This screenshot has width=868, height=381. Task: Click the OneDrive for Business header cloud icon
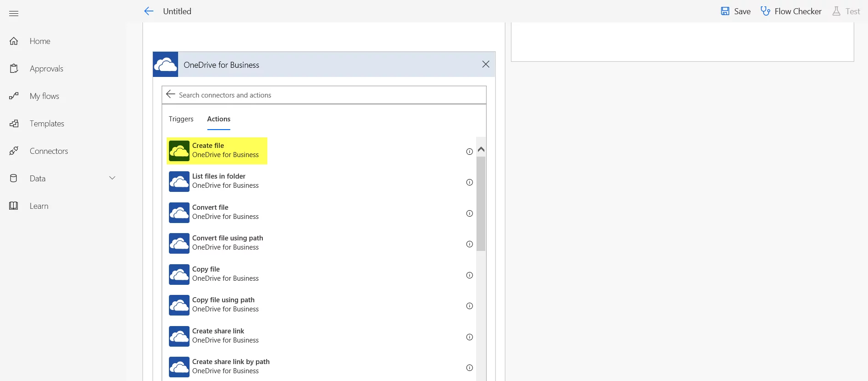pyautogui.click(x=165, y=65)
